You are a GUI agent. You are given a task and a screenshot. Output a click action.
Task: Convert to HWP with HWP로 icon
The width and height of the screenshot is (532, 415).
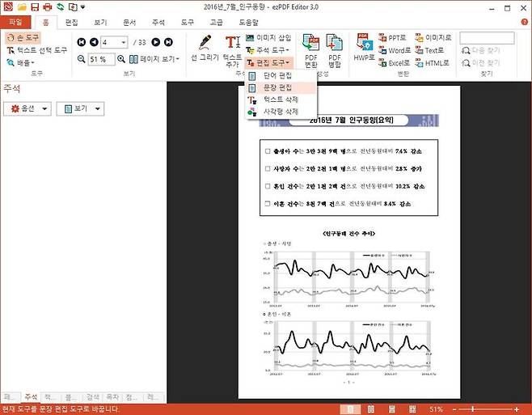pos(364,47)
